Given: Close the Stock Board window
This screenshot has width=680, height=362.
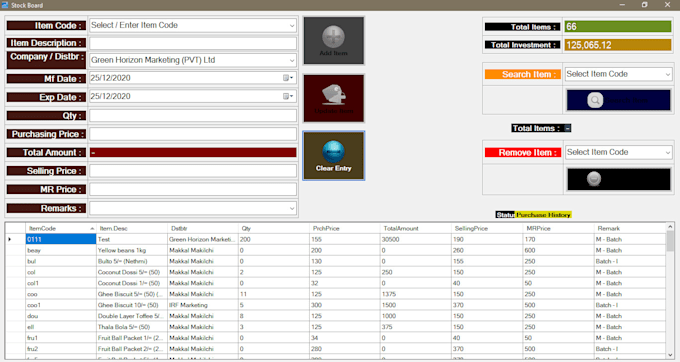Looking at the screenshot, I should [x=667, y=5].
